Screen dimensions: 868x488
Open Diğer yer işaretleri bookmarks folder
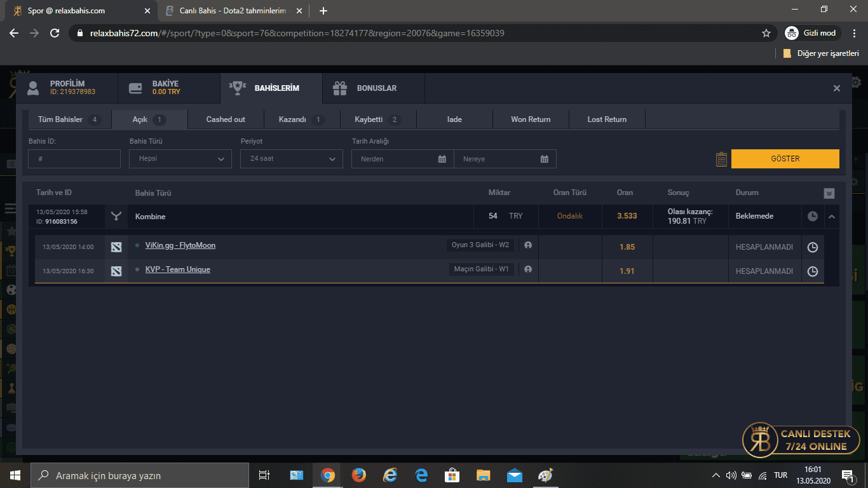pyautogui.click(x=821, y=53)
